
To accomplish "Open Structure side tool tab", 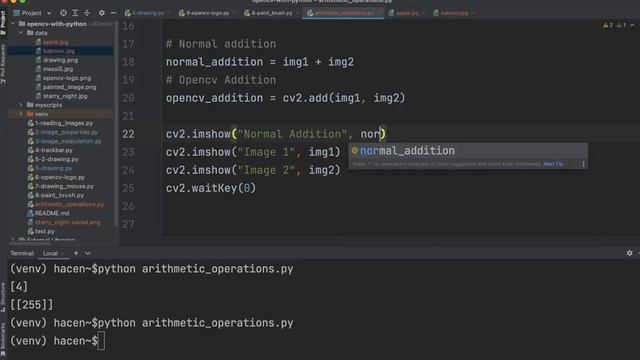I will [x=3, y=298].
